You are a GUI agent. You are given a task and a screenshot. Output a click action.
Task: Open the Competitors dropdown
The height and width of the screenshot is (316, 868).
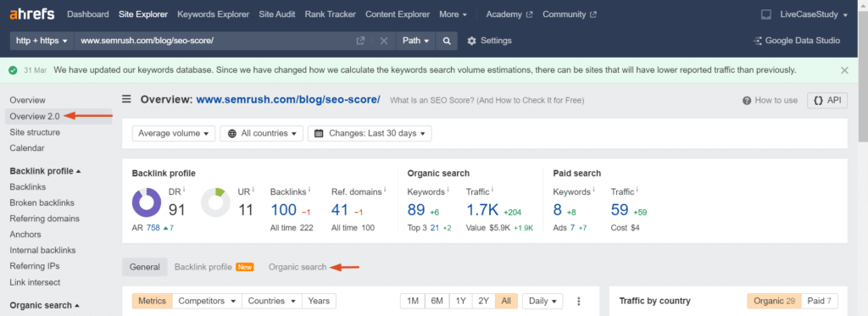tap(207, 301)
